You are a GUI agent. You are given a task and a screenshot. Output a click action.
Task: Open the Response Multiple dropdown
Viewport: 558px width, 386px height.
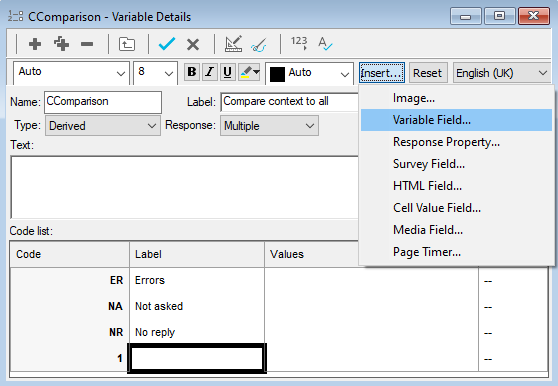(269, 126)
